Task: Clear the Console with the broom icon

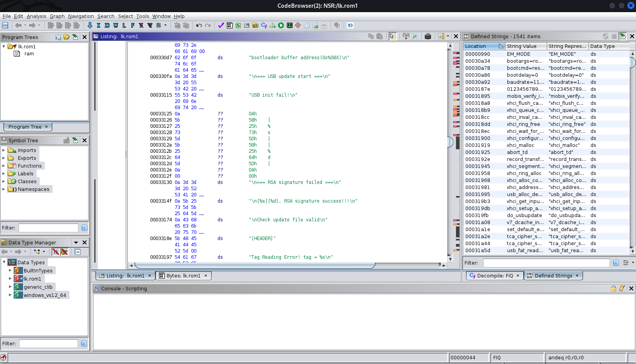Action: [x=622, y=288]
